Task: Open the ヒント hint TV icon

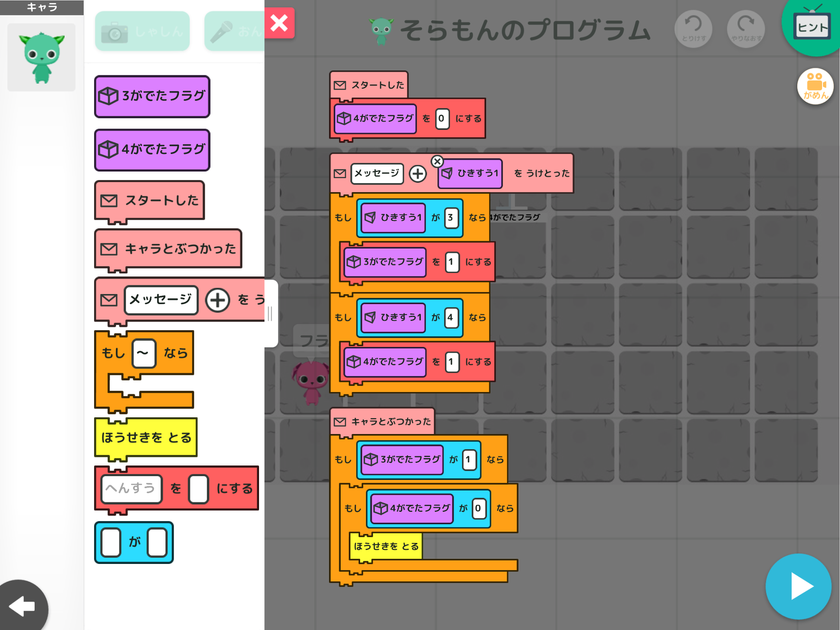Action: 812,26
